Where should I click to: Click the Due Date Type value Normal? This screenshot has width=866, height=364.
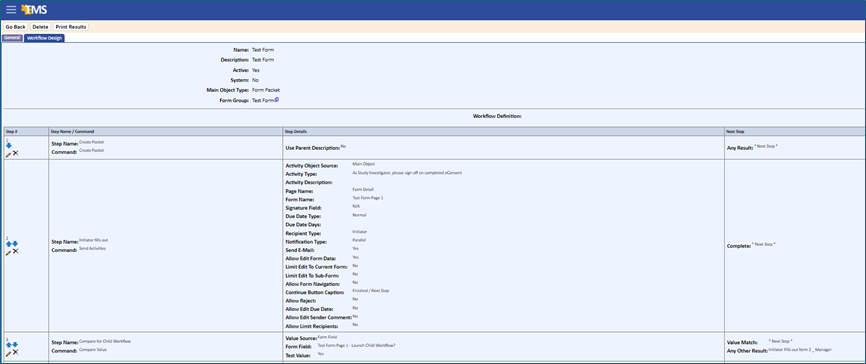click(x=359, y=215)
